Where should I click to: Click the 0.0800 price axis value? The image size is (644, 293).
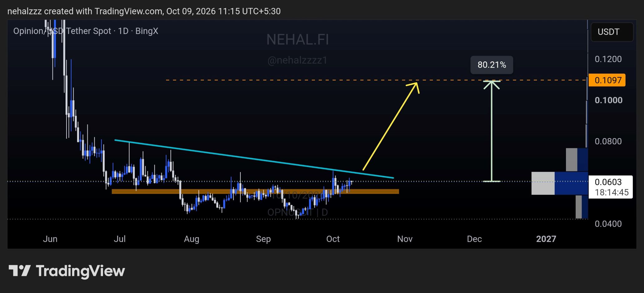(608, 142)
